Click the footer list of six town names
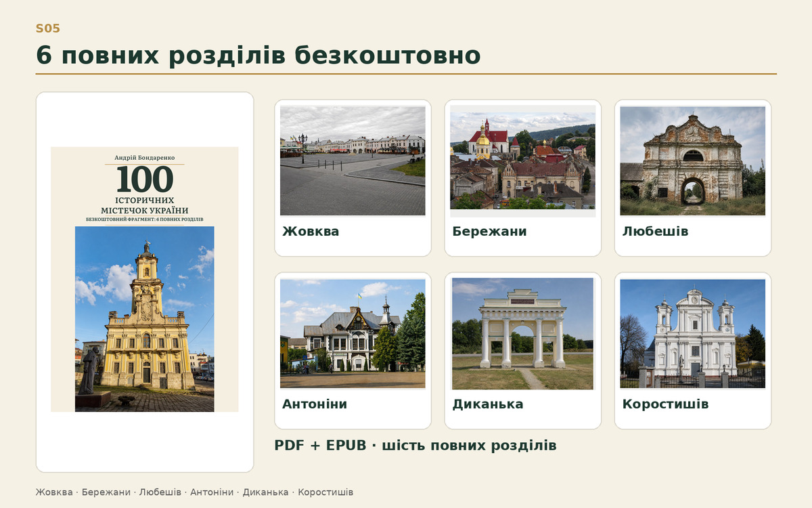 [194, 492]
